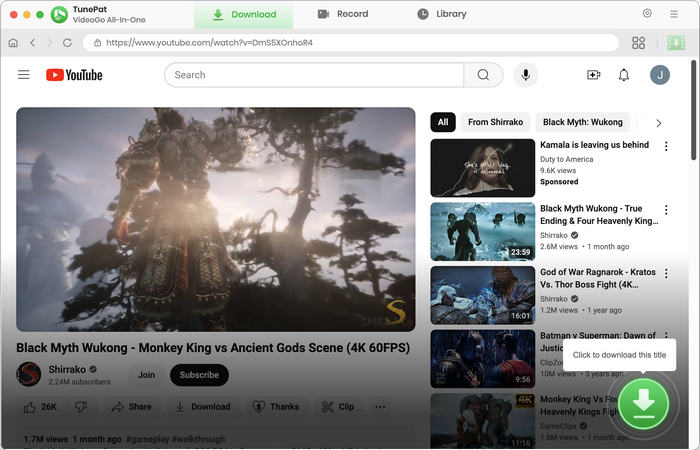Click YouTube's Download button under video
Screen dimensions: 700x450
[203, 407]
